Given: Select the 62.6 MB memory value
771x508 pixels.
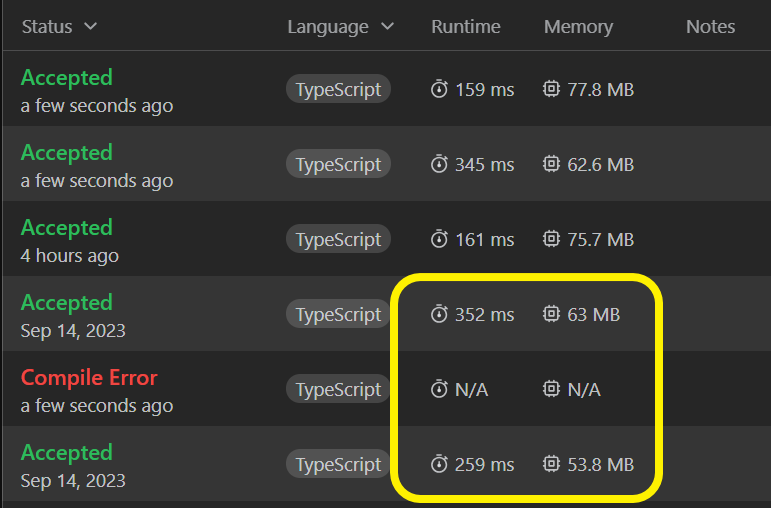Looking at the screenshot, I should [x=600, y=164].
